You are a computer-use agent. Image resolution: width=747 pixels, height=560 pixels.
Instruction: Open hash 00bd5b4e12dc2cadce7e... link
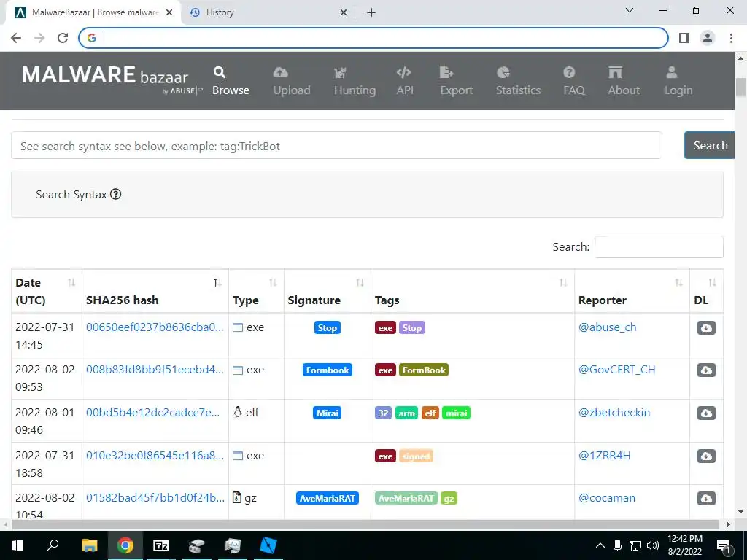click(x=153, y=413)
